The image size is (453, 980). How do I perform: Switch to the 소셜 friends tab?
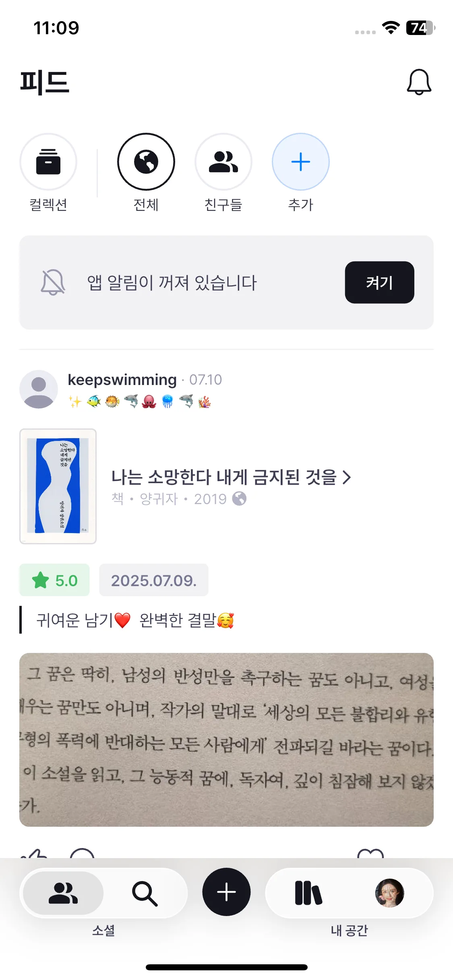point(63,893)
